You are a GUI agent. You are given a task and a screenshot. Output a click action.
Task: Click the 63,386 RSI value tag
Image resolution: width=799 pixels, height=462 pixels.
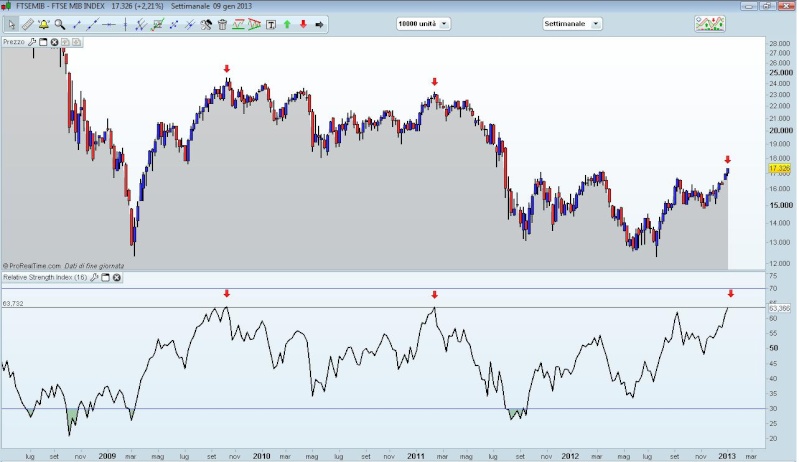tap(780, 308)
